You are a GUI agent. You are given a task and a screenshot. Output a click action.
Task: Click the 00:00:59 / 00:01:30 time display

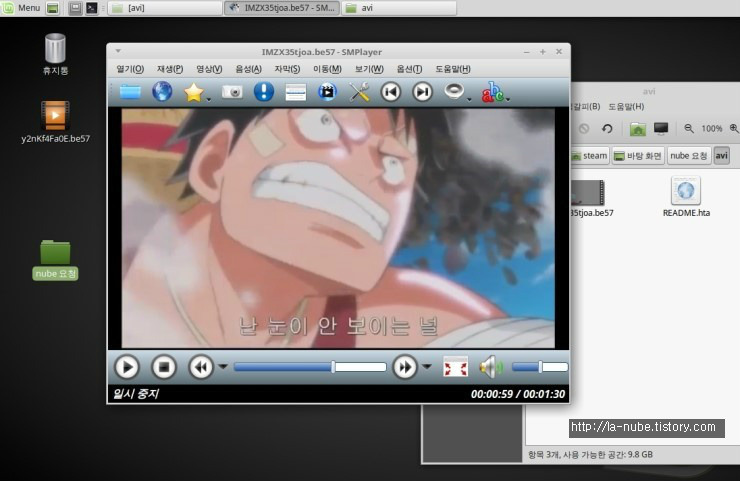tap(518, 394)
